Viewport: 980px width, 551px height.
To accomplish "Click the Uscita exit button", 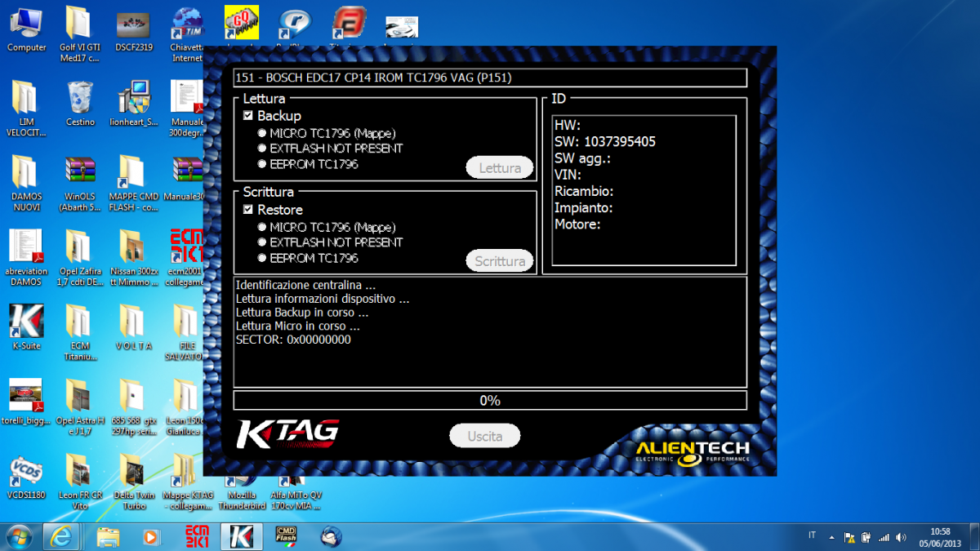I will [x=484, y=436].
